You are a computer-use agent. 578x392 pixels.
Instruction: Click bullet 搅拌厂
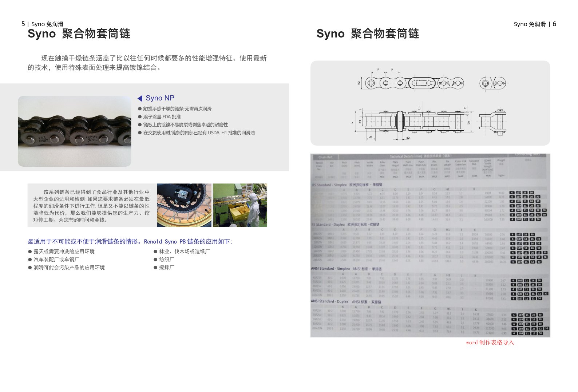click(x=164, y=268)
